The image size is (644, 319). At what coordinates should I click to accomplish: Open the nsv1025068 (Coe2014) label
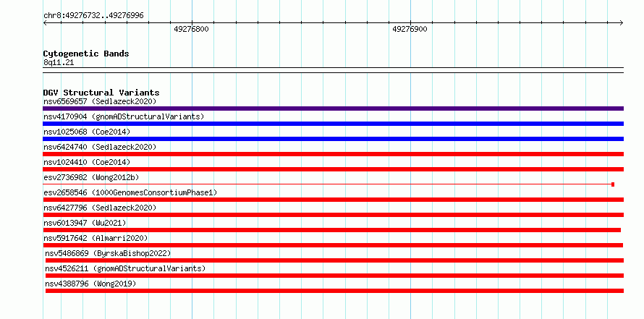pyautogui.click(x=87, y=132)
